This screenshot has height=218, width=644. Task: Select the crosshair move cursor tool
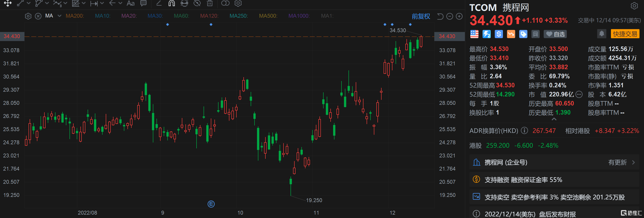click(8, 3)
